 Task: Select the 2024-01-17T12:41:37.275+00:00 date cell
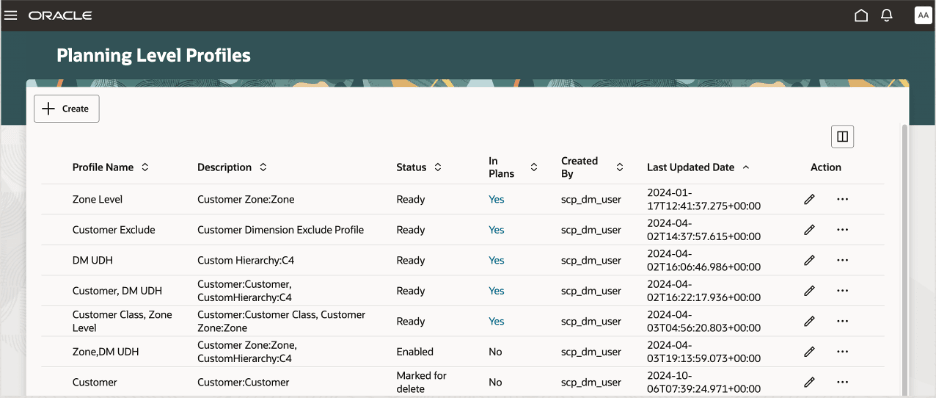click(704, 199)
